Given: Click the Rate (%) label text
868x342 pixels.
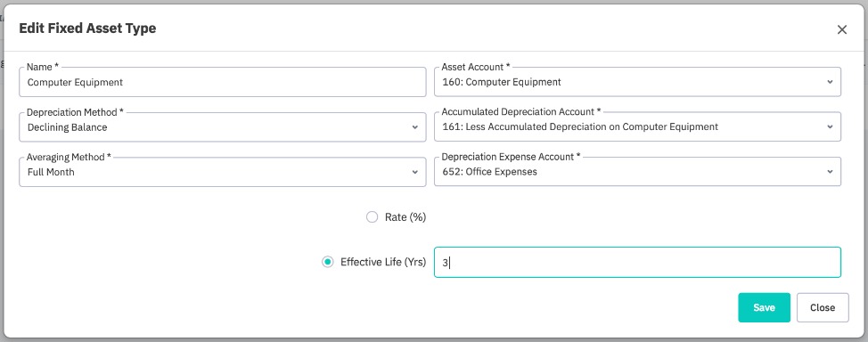Looking at the screenshot, I should pyautogui.click(x=405, y=217).
